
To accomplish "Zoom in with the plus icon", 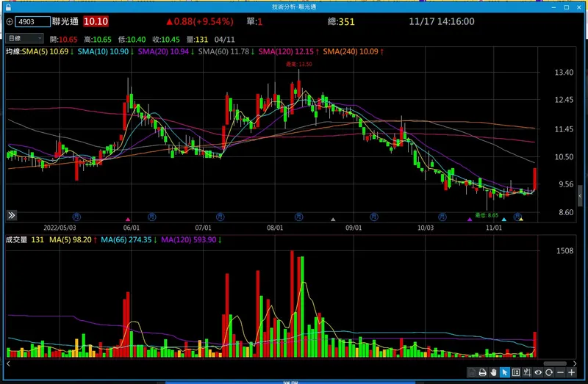I will (572, 372).
